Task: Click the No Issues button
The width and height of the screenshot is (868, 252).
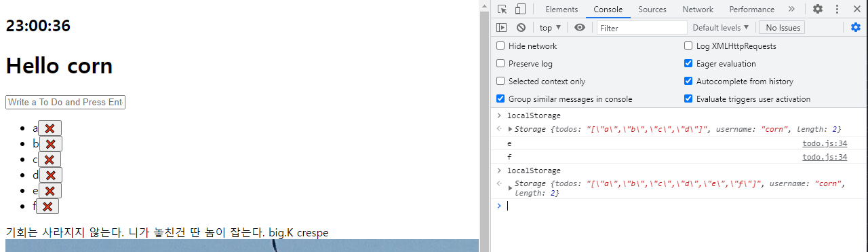Action: coord(782,27)
